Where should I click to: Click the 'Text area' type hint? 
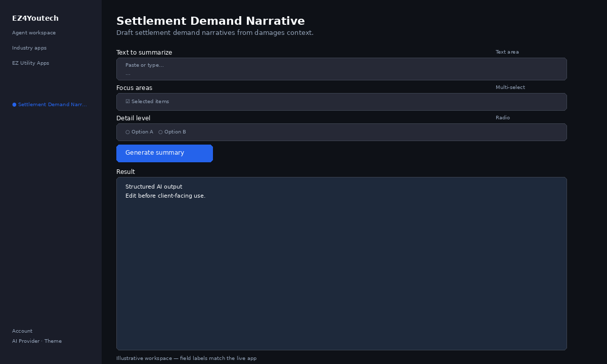[x=507, y=52]
